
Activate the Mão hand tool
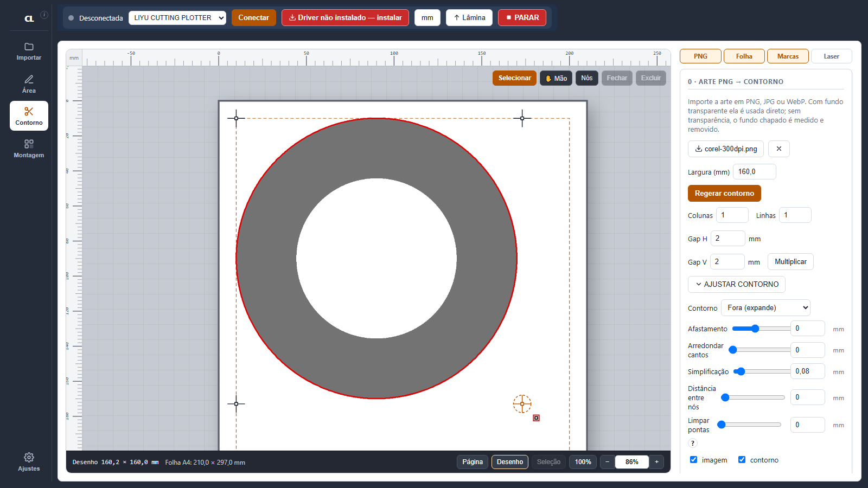(x=556, y=78)
